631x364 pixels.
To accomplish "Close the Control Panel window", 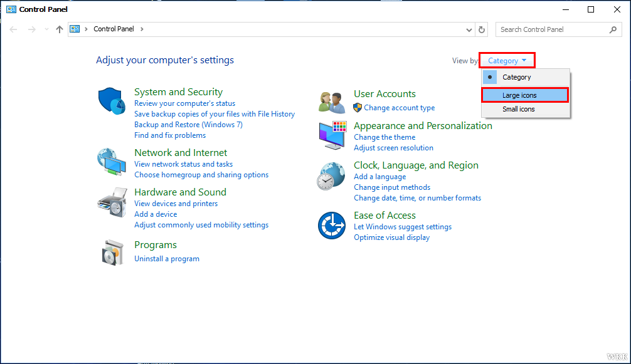I will tap(617, 9).
